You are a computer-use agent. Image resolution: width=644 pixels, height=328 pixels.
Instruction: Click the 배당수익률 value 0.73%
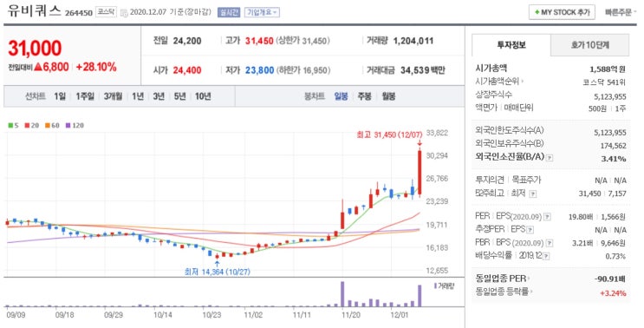[615, 256]
